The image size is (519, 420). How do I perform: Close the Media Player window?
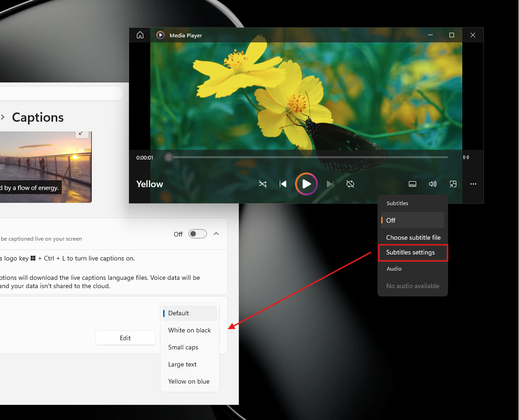pyautogui.click(x=472, y=35)
